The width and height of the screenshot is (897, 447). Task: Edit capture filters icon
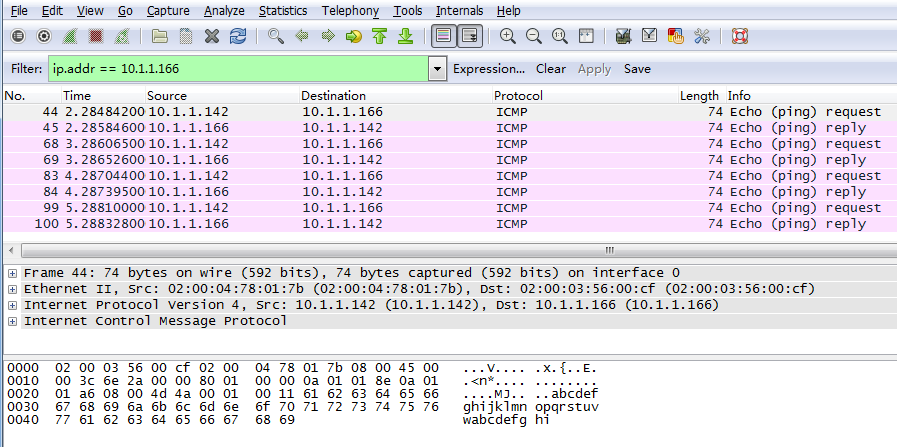624,37
